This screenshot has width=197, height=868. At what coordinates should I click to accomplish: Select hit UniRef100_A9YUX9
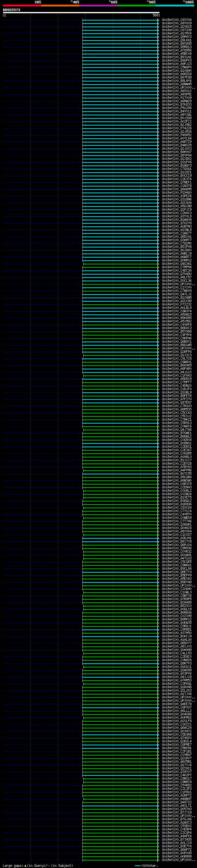click(x=177, y=23)
